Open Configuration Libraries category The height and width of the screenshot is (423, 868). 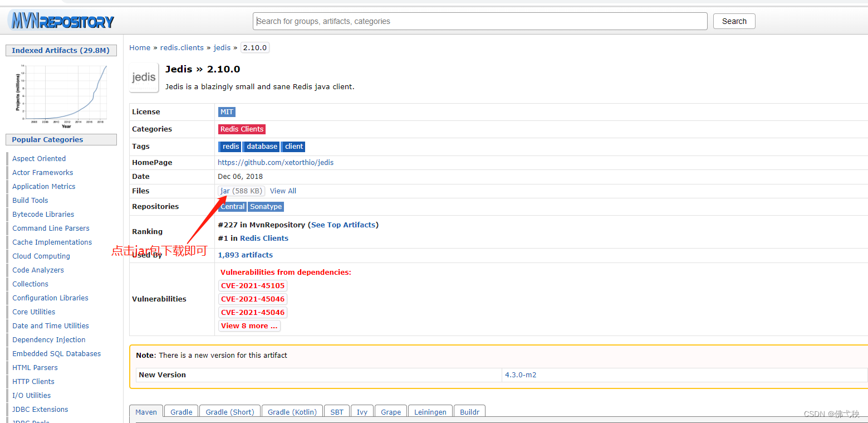point(51,298)
